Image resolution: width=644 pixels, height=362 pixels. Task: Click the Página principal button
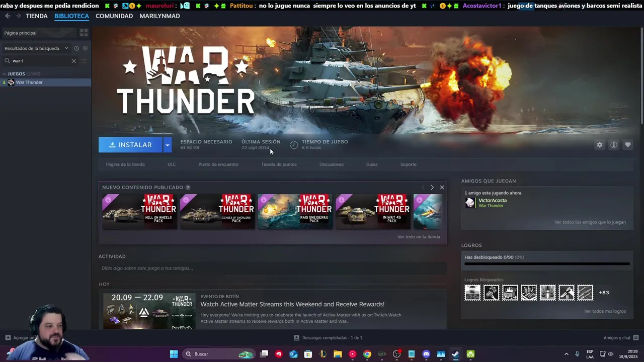[x=39, y=33]
